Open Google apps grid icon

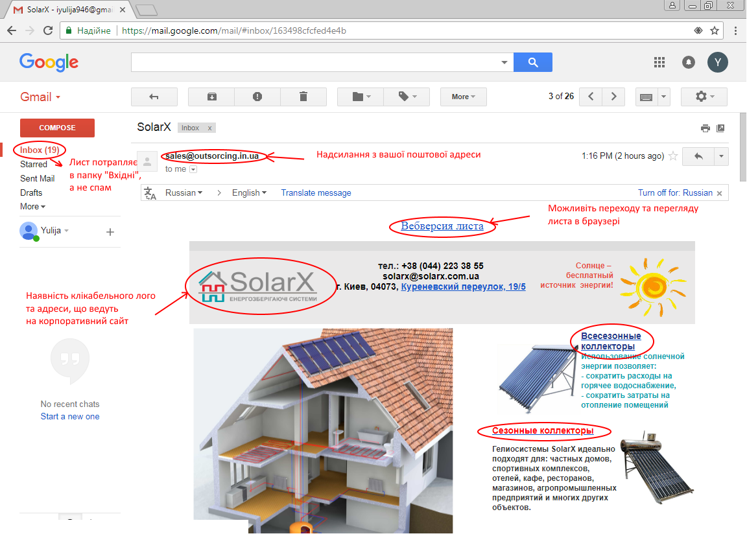coord(659,62)
